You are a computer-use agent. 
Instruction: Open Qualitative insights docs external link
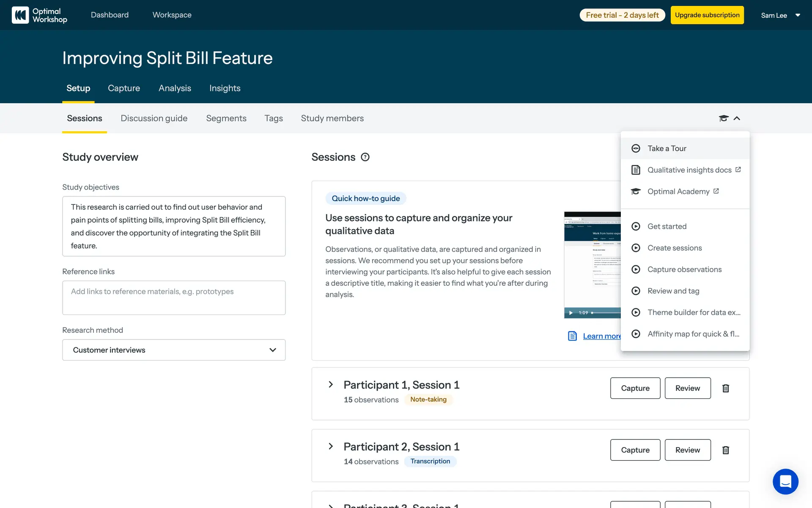689,170
